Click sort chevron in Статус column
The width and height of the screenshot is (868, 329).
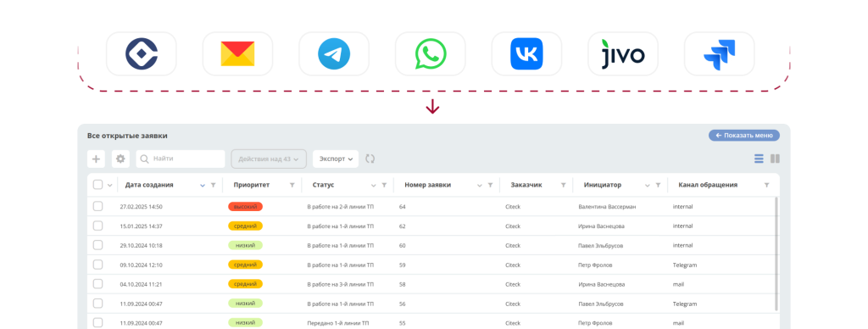(374, 185)
